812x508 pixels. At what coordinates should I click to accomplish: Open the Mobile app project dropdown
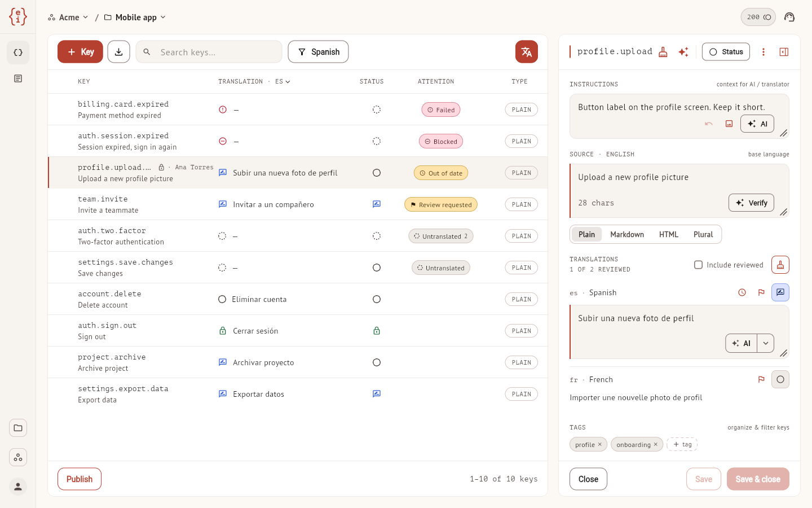(135, 17)
